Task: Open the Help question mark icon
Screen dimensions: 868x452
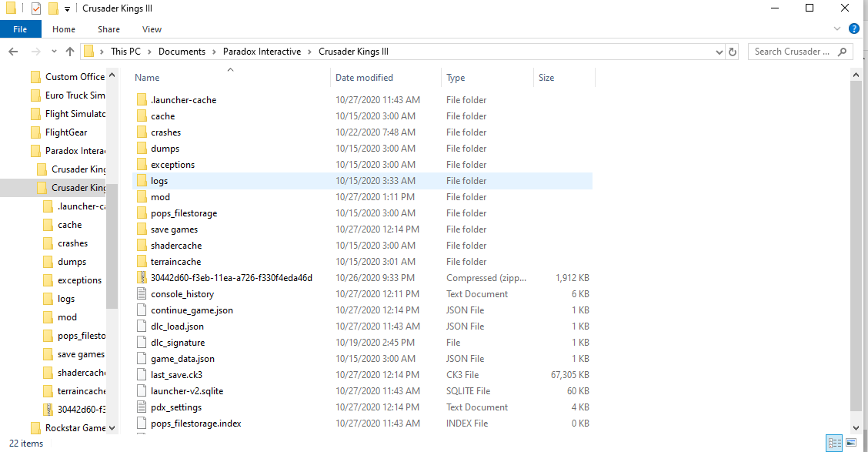Action: coord(853,29)
